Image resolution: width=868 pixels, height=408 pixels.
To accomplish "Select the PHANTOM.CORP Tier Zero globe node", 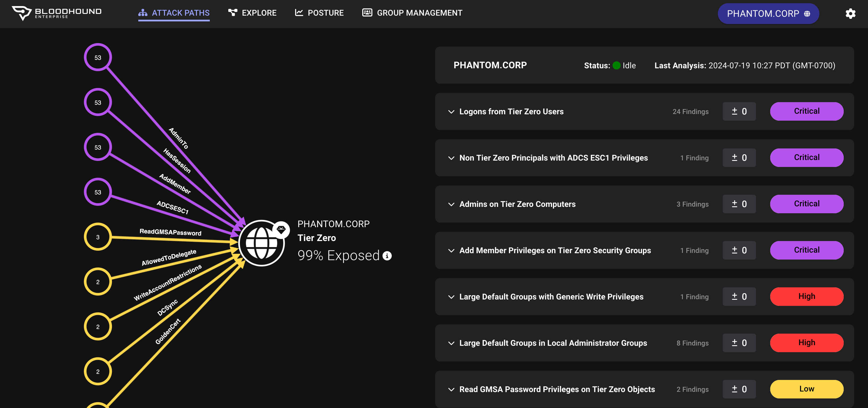I will tap(262, 243).
